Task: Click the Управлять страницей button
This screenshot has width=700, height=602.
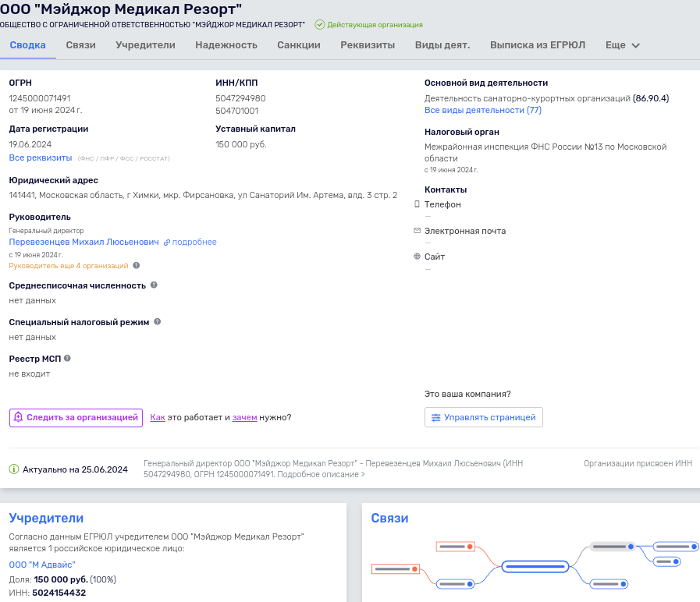Action: [484, 417]
